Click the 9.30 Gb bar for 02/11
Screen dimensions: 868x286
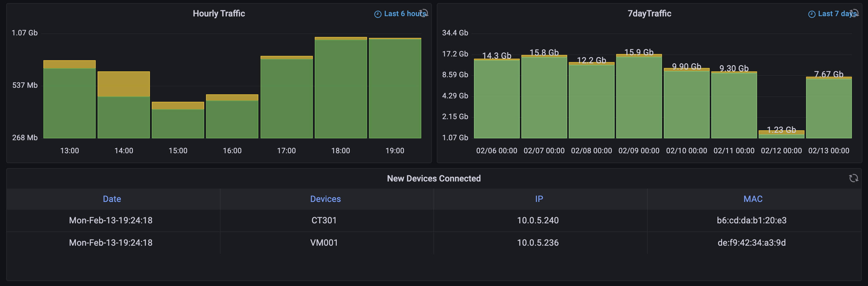[x=734, y=105]
